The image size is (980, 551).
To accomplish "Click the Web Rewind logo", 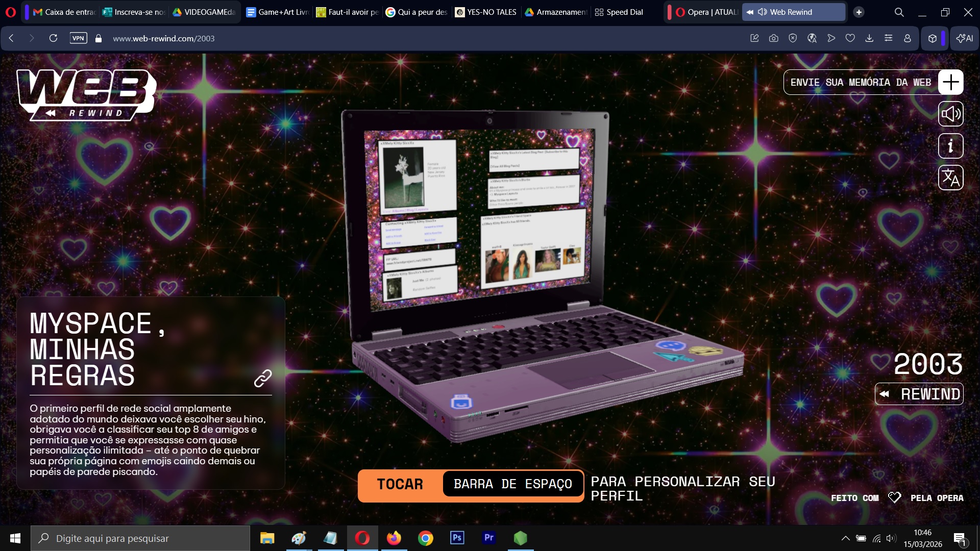I will 86,94.
